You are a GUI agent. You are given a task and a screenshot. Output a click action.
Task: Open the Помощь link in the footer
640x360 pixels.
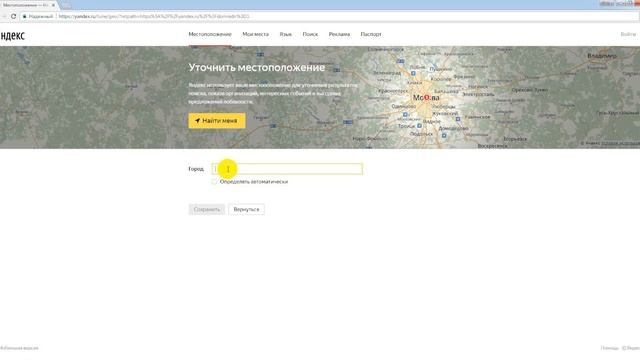click(x=609, y=348)
